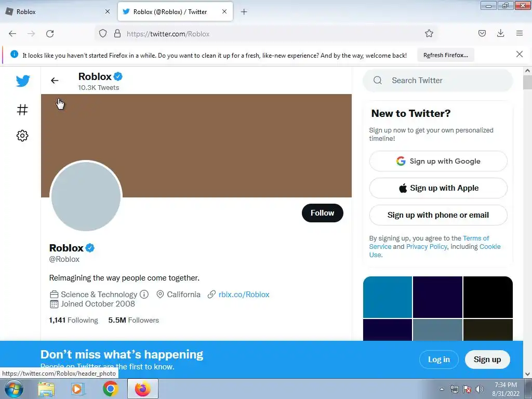Close the first Roblox tab
Image resolution: width=532 pixels, height=399 pixels.
[x=108, y=11]
